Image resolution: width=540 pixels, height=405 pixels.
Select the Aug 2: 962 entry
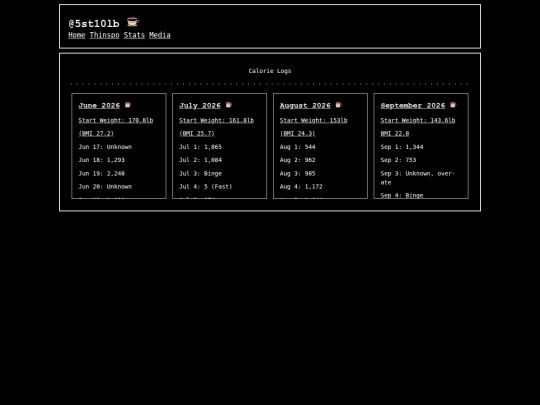click(298, 160)
